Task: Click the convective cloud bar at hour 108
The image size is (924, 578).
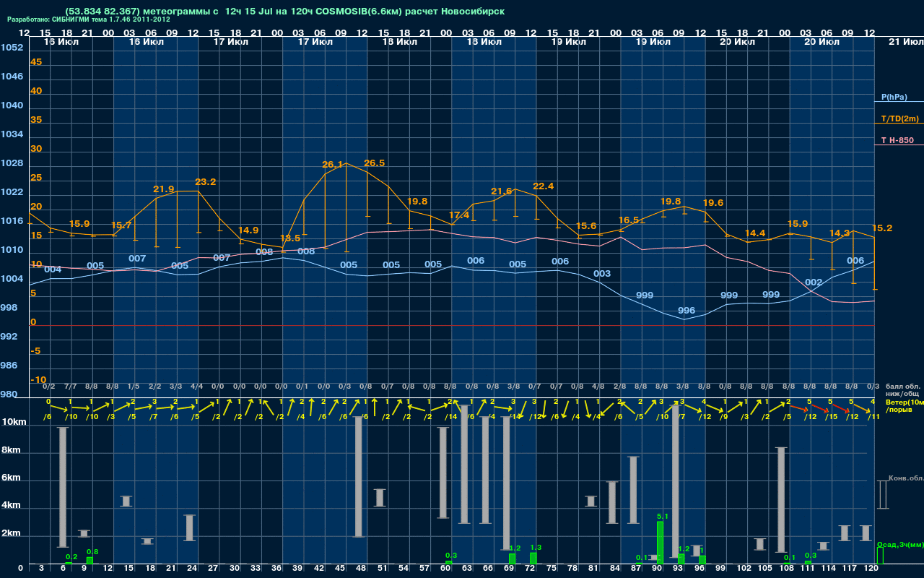Action: click(x=781, y=500)
